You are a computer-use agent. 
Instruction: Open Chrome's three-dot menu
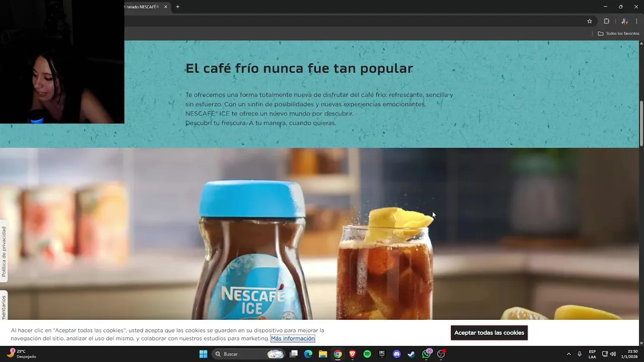636,21
